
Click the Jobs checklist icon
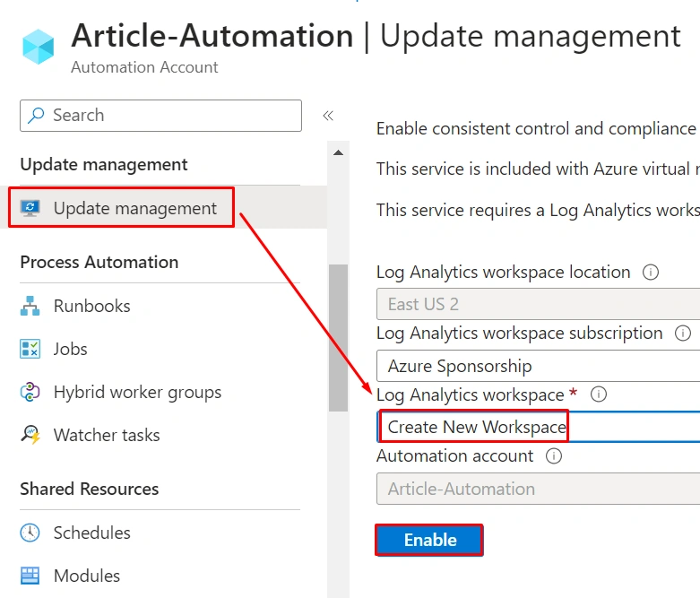(30, 349)
